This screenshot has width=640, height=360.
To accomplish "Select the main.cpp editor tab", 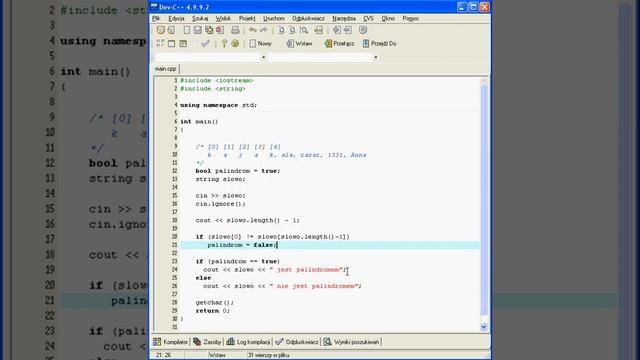I will pos(165,69).
